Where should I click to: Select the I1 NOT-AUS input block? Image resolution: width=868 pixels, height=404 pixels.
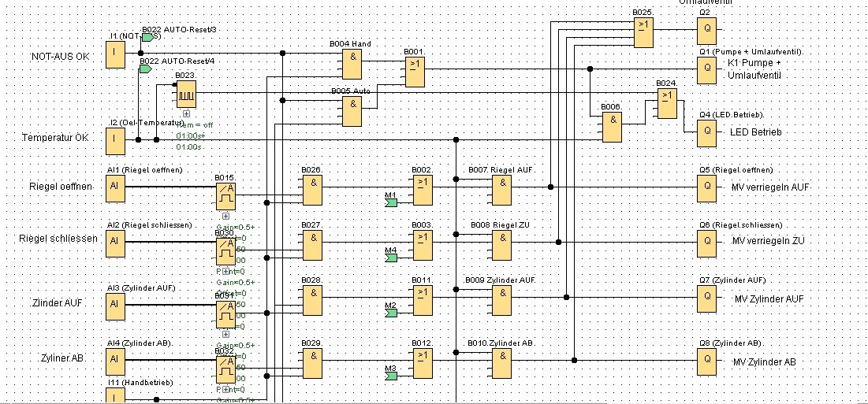pos(115,54)
